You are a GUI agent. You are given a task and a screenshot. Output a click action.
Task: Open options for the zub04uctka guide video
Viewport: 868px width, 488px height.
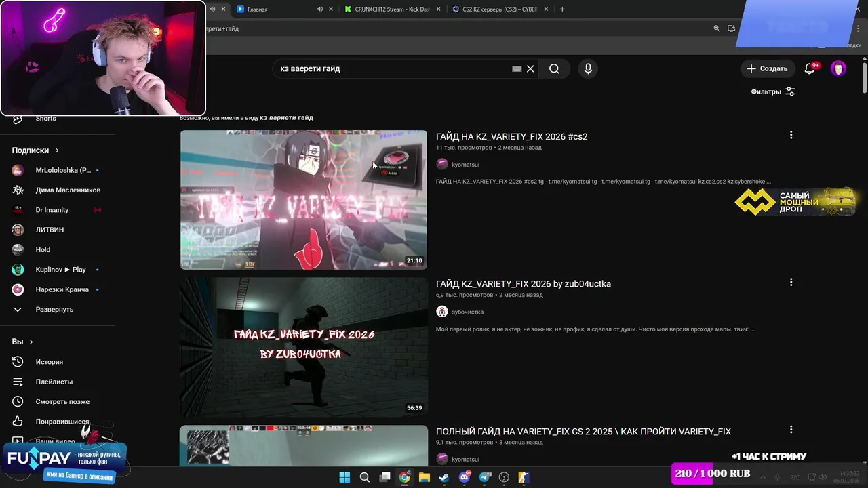point(791,282)
